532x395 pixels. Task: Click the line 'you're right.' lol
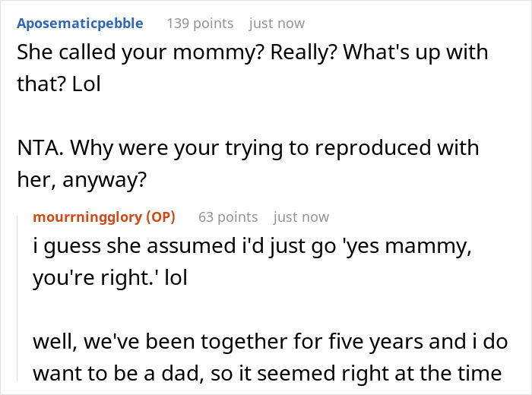point(110,279)
